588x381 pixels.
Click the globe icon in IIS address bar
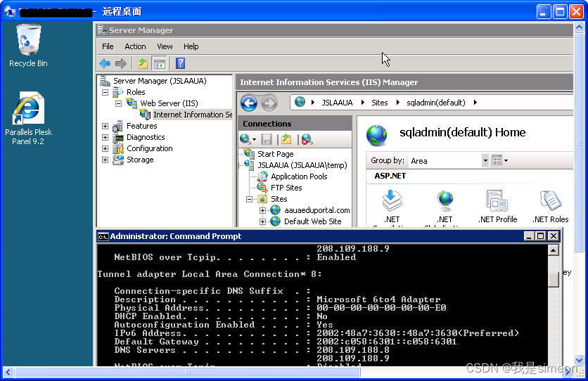300,102
